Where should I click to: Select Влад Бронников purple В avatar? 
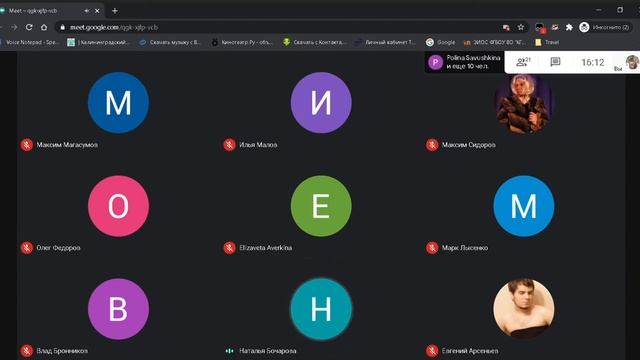118,309
